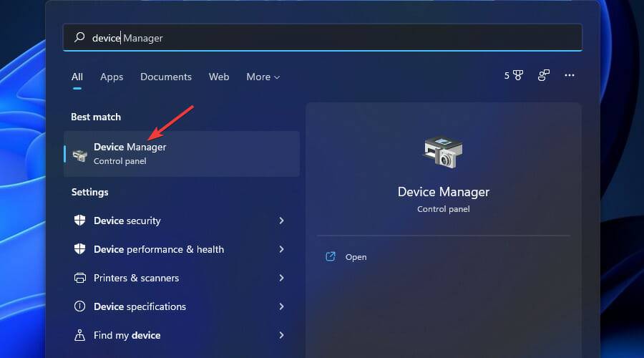The height and width of the screenshot is (358, 644).
Task: Click the Printers & scanners printer icon
Action: tap(79, 278)
